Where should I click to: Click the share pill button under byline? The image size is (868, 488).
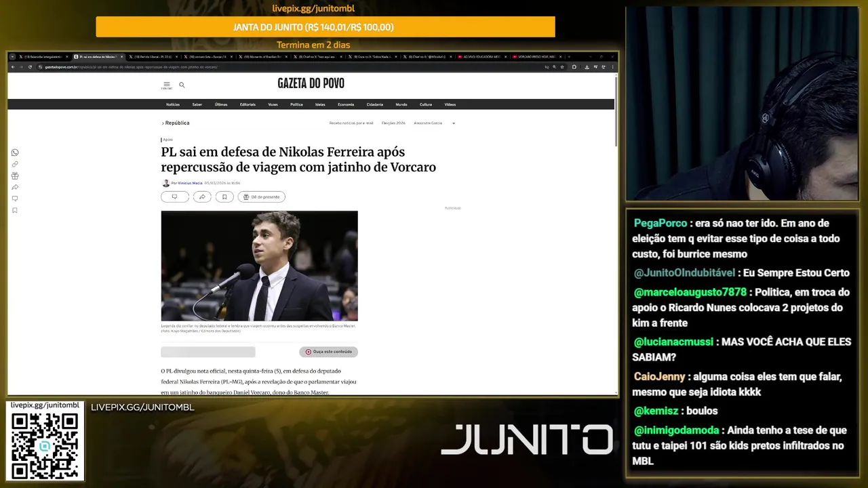pyautogui.click(x=202, y=197)
